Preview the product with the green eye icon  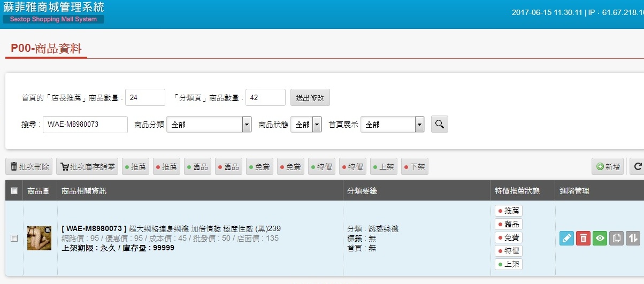[x=600, y=239]
